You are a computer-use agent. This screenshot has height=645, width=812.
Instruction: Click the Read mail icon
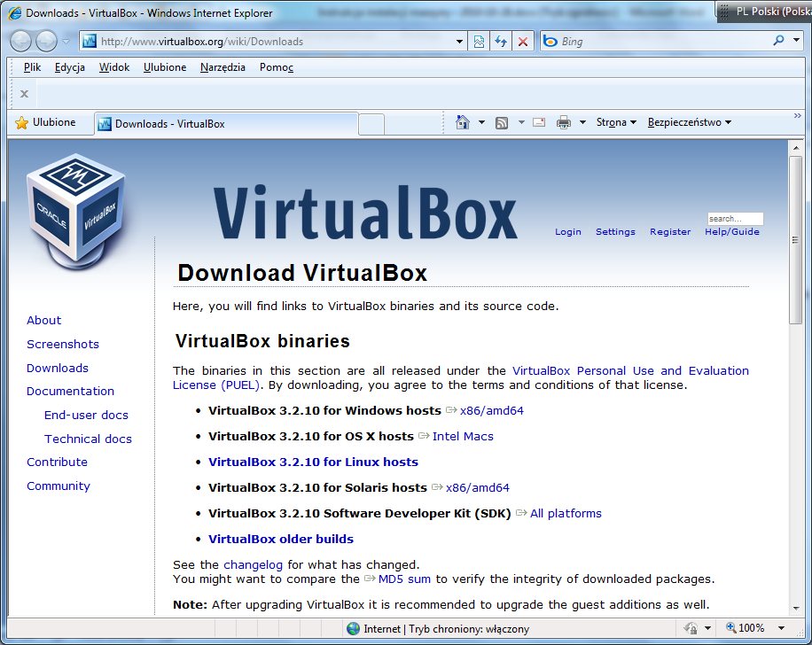[539, 122]
